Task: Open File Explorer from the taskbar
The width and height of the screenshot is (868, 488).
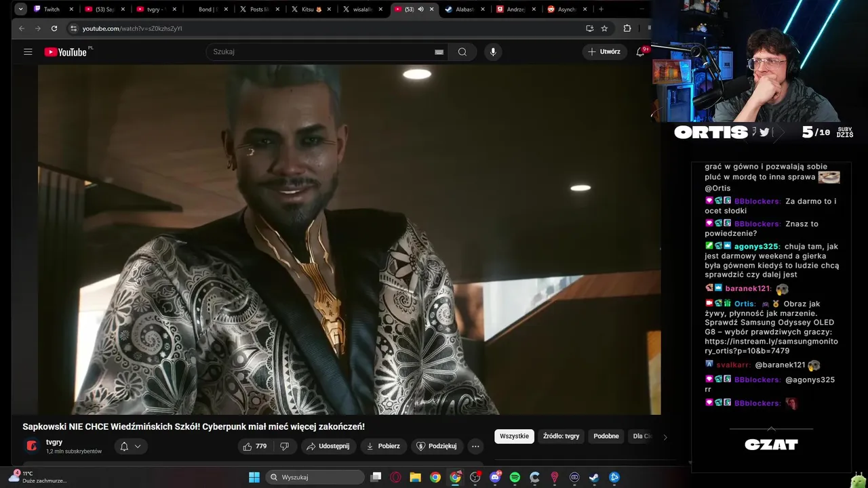Action: click(415, 477)
